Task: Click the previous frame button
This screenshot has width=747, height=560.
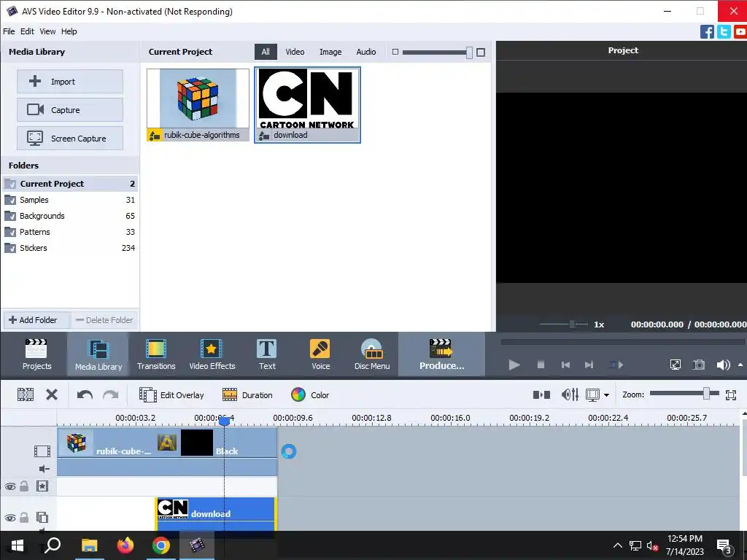Action: (565, 365)
